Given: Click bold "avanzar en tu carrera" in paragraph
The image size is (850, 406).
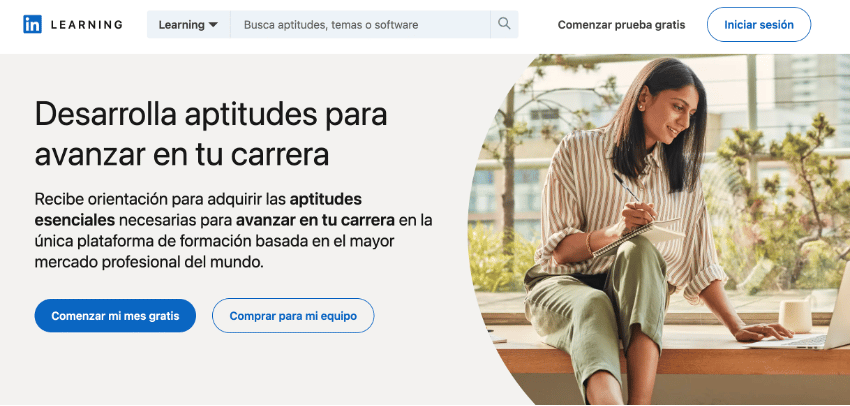Looking at the screenshot, I should 315,220.
